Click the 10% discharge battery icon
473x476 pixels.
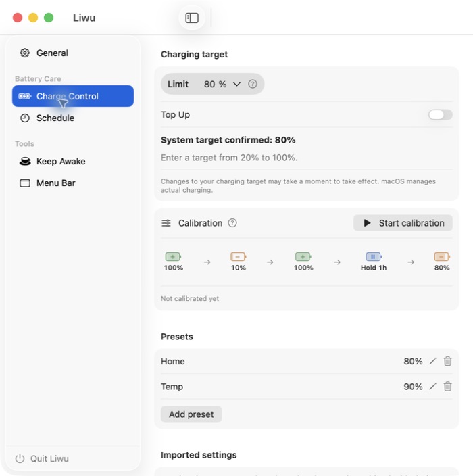238,256
